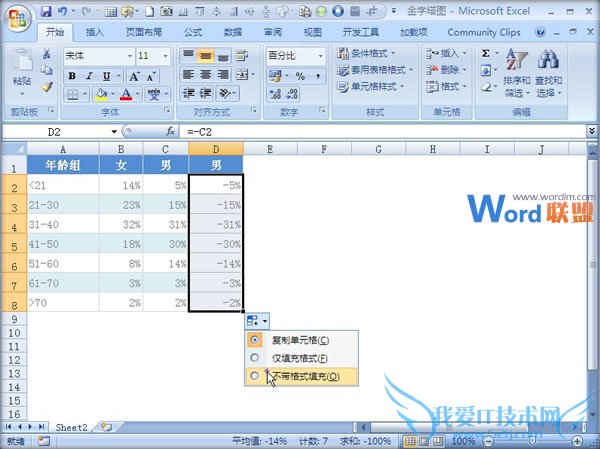600x449 pixels.
Task: Toggle italic formatting
Action: 89,76
